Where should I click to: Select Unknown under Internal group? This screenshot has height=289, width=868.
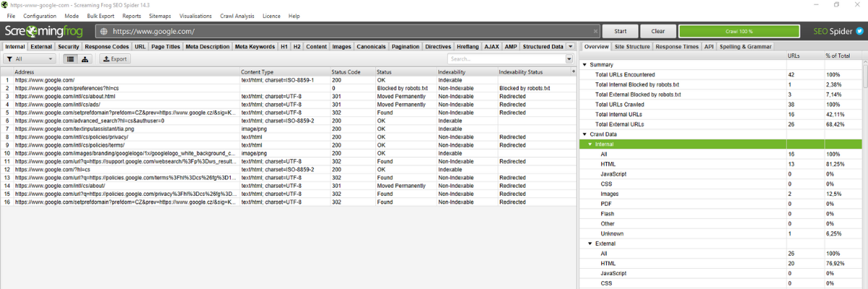pyautogui.click(x=720, y=234)
